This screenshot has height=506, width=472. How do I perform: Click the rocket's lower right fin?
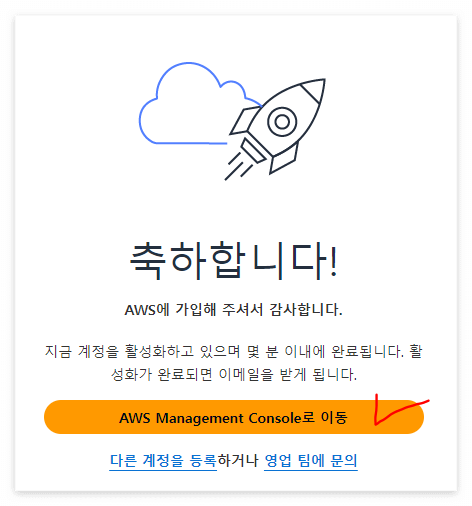tap(283, 158)
